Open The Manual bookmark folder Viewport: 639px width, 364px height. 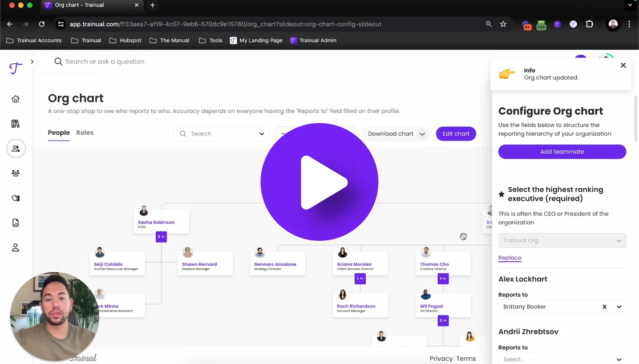tap(169, 41)
